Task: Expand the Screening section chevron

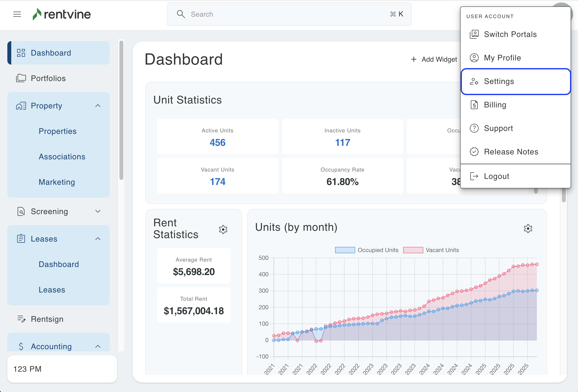Action: [x=98, y=211]
